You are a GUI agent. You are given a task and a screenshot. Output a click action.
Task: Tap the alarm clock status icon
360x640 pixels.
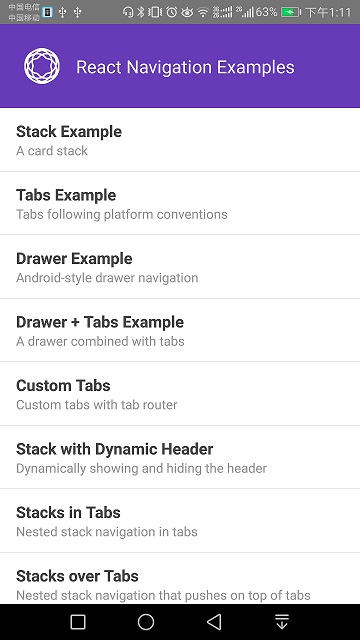[x=171, y=12]
